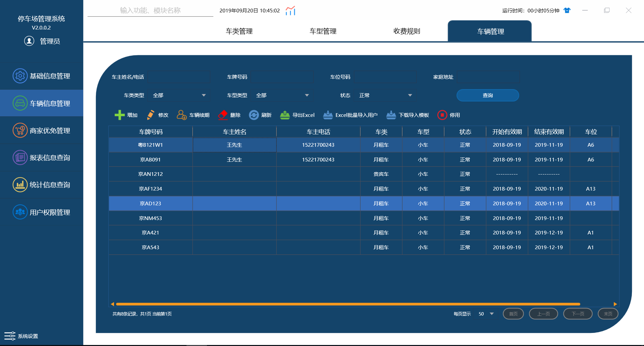Viewport: 644px width, 346px height.
Task: Click the 系统设置 sliders icon
Action: [x=10, y=336]
